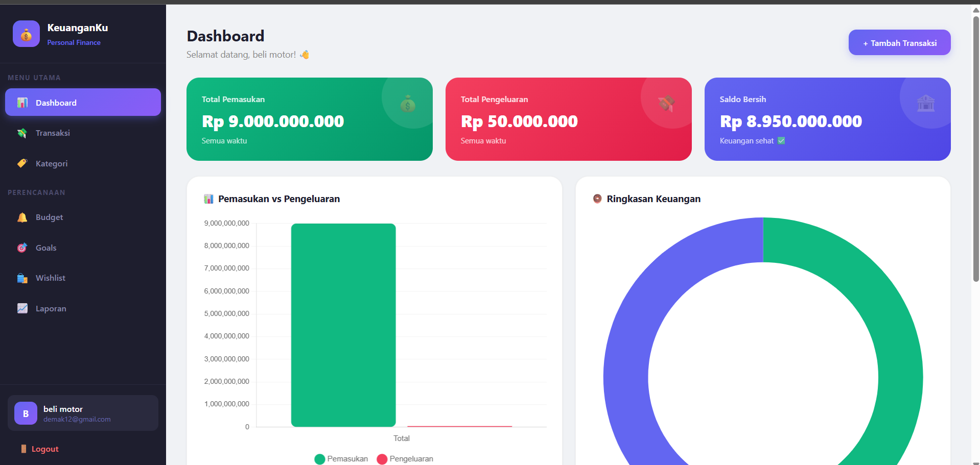Click doughnut icon beside Ringkasan Keuangan title
Screen dimensions: 980x465
(597, 199)
